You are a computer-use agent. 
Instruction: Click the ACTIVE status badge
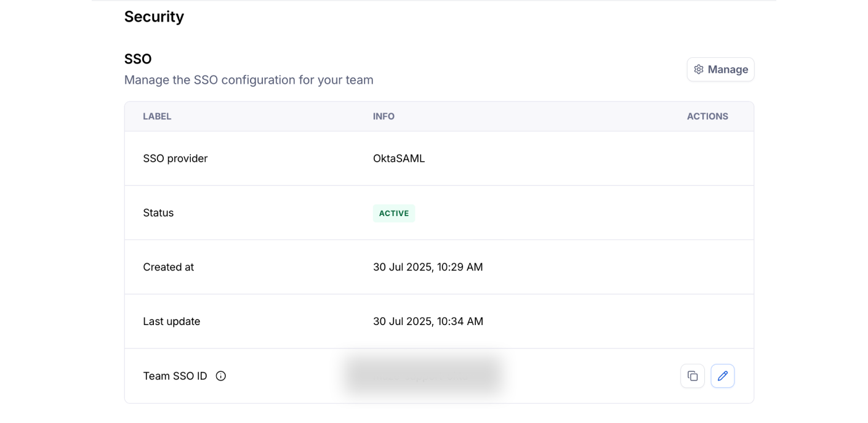pos(394,213)
